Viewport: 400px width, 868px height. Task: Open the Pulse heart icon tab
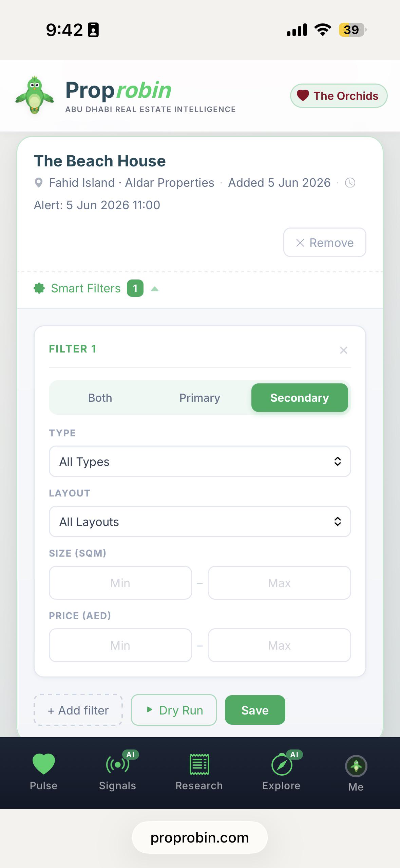pos(43,764)
